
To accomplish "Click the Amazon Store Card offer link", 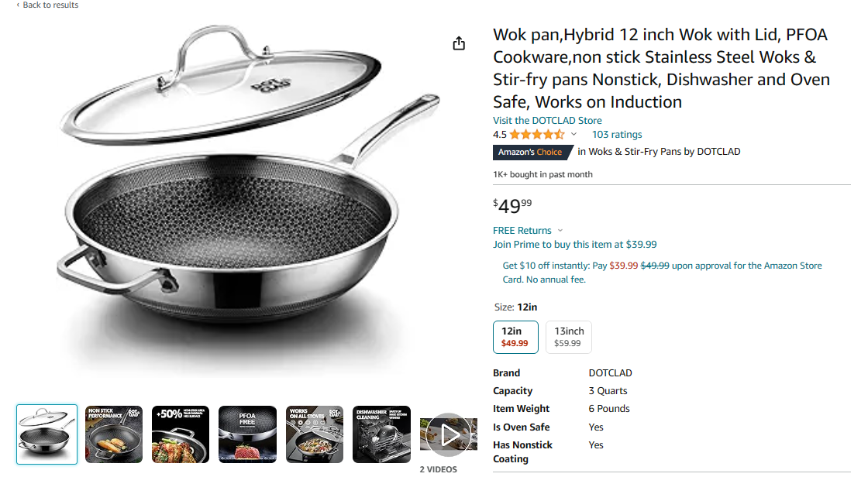I will [662, 273].
